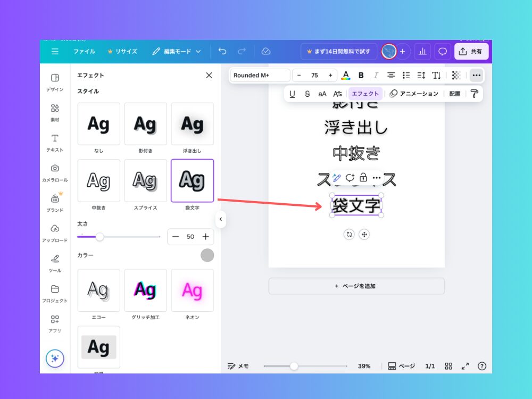Decrease the font size with minus
The height and width of the screenshot is (399, 532).
299,76
